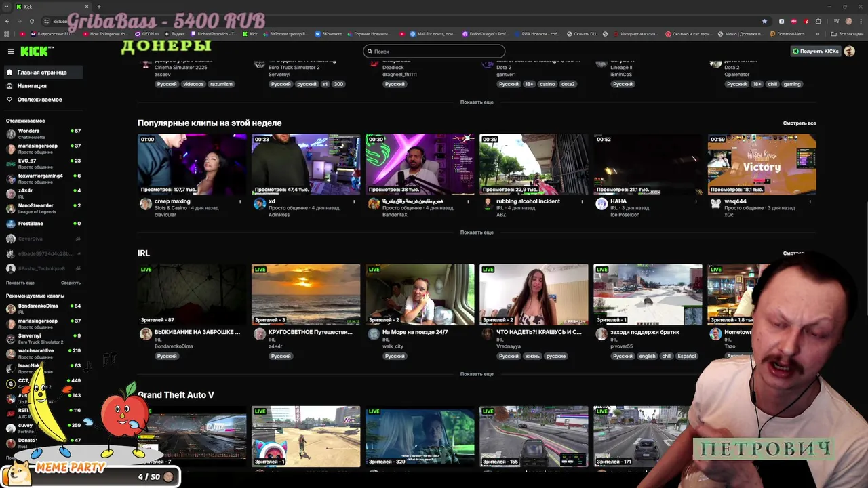868x488 pixels.
Task: Open the КРУГОСВЕТНОЕ Путешествие sunset stream thumbnail
Action: [x=306, y=295]
